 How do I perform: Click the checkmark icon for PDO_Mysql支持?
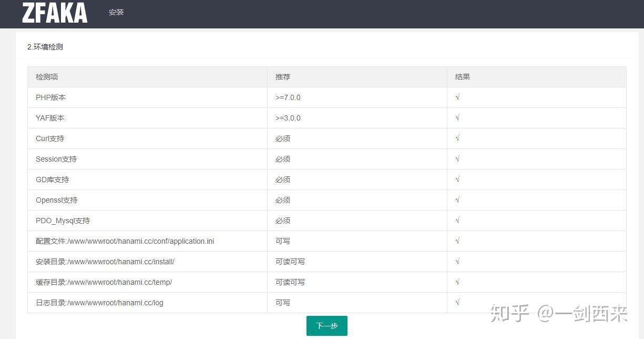[457, 220]
